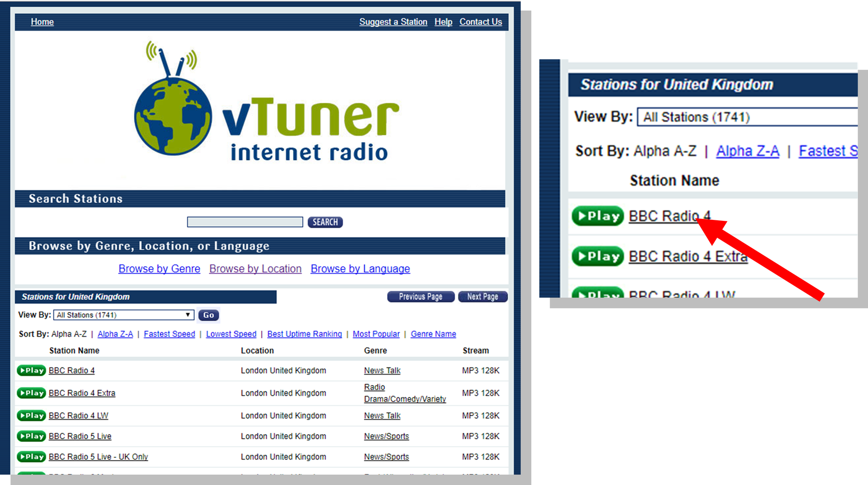
Task: Click the Go button
Action: pos(208,315)
